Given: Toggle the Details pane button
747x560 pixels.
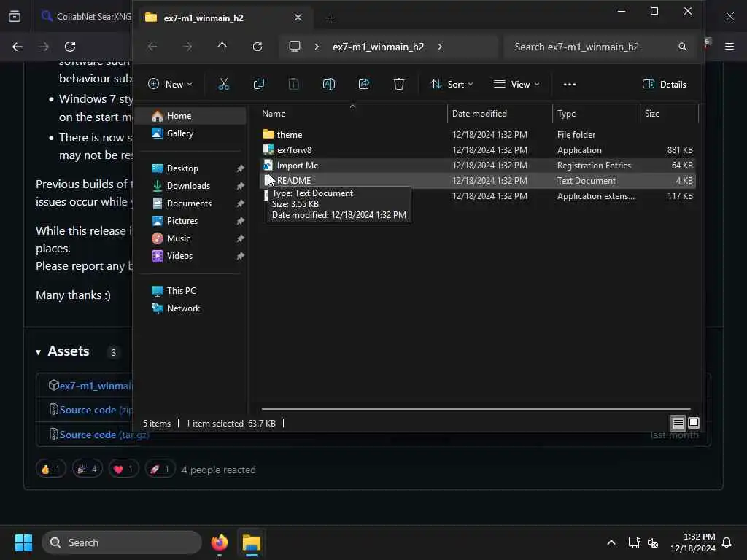Looking at the screenshot, I should (664, 85).
